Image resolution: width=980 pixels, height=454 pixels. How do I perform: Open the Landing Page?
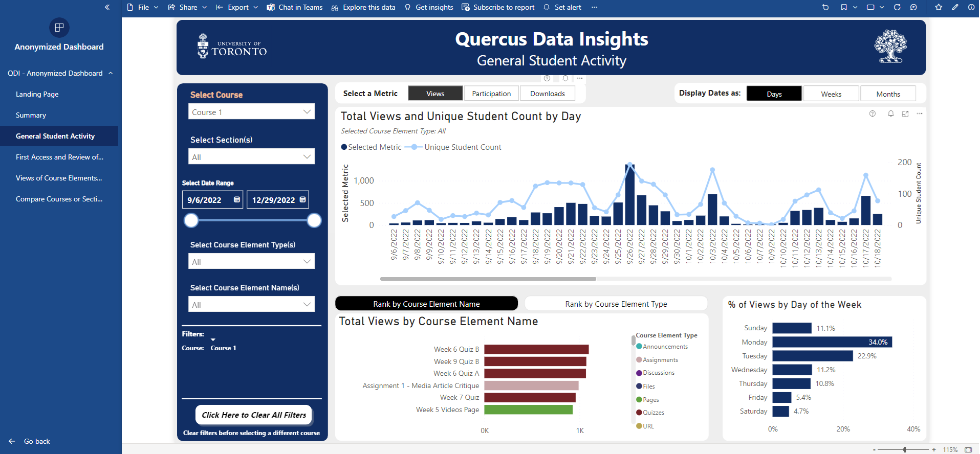37,94
